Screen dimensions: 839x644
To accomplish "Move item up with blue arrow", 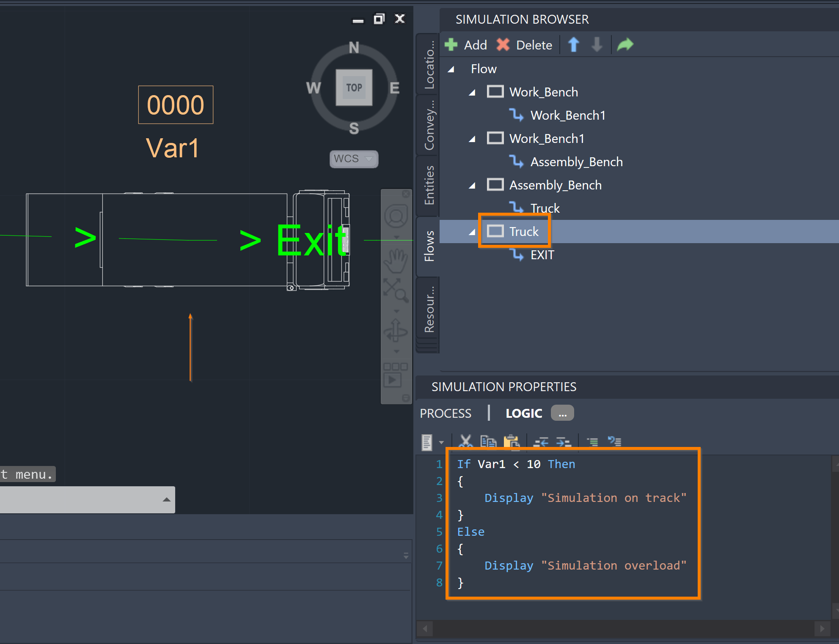I will (x=574, y=44).
